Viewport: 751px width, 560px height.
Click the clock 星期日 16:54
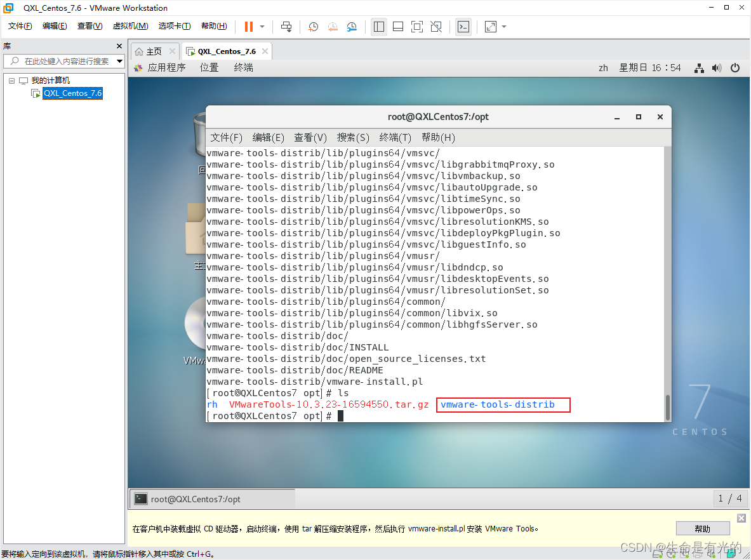coord(650,67)
